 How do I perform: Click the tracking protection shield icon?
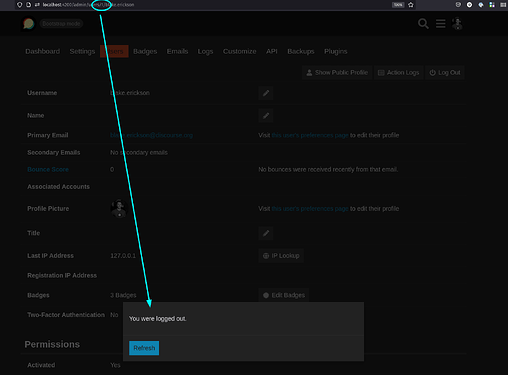(x=20, y=5)
